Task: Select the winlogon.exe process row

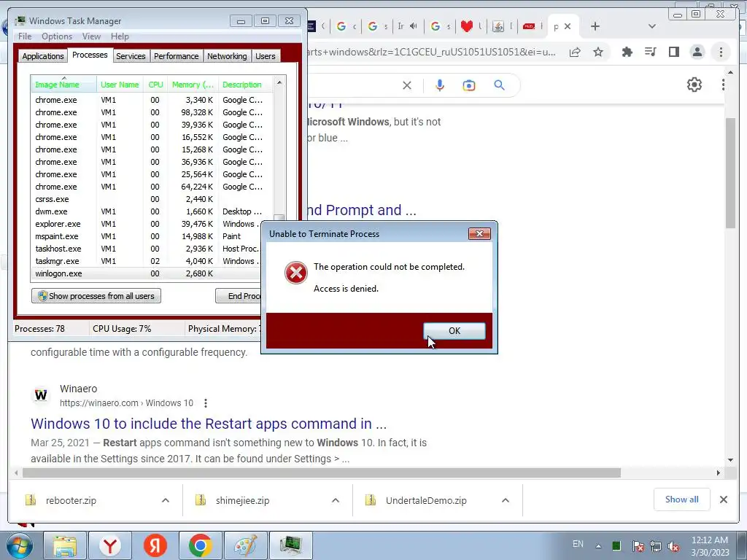Action: (x=146, y=273)
